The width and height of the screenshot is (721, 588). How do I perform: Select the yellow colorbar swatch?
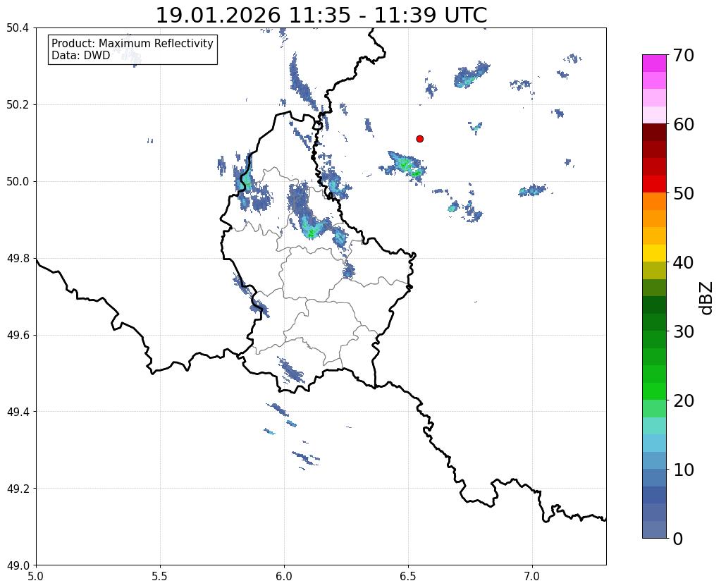[654, 254]
